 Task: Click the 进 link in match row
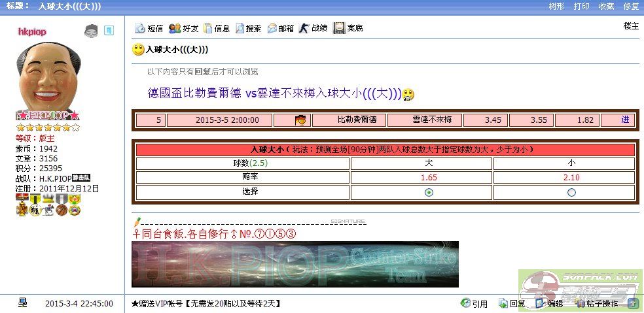tap(625, 120)
